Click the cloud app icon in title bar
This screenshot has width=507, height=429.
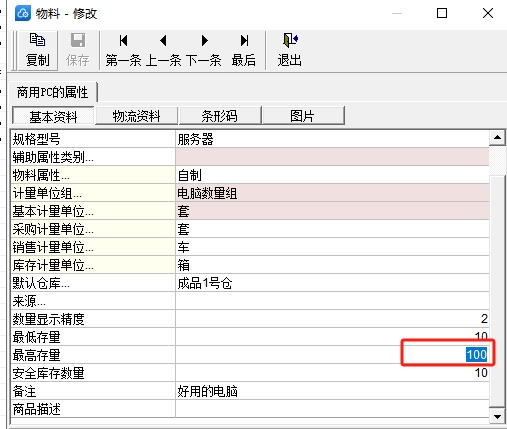coord(23,13)
